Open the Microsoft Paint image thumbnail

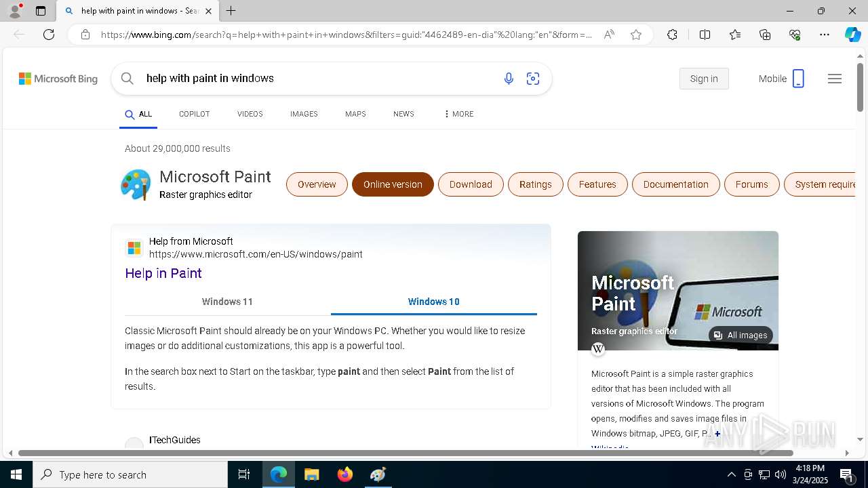[678, 291]
